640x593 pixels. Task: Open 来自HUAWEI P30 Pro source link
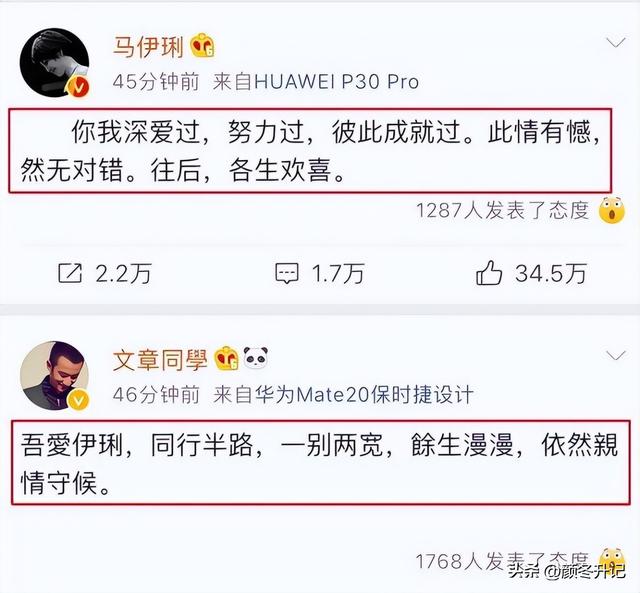tap(316, 82)
